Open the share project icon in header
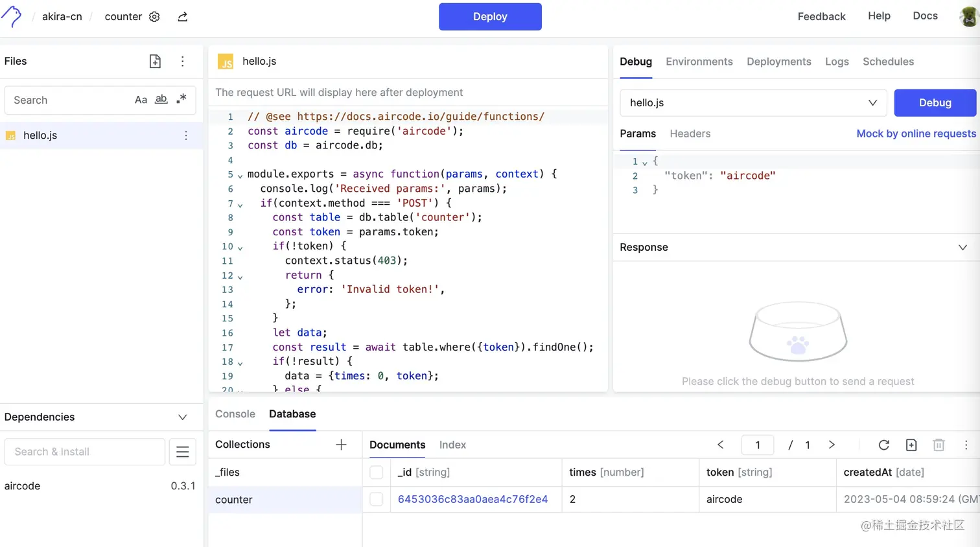The height and width of the screenshot is (547, 980). coord(182,16)
